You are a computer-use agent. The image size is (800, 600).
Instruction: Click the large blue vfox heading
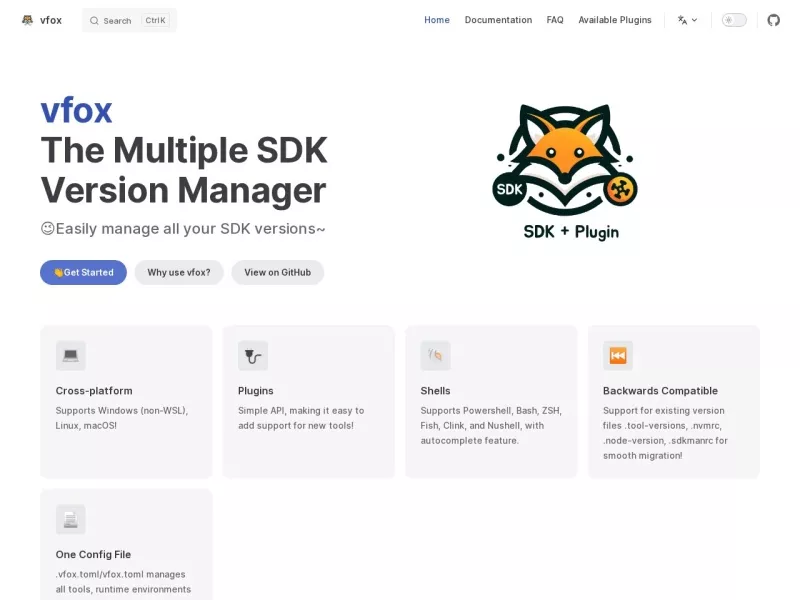[x=77, y=111]
